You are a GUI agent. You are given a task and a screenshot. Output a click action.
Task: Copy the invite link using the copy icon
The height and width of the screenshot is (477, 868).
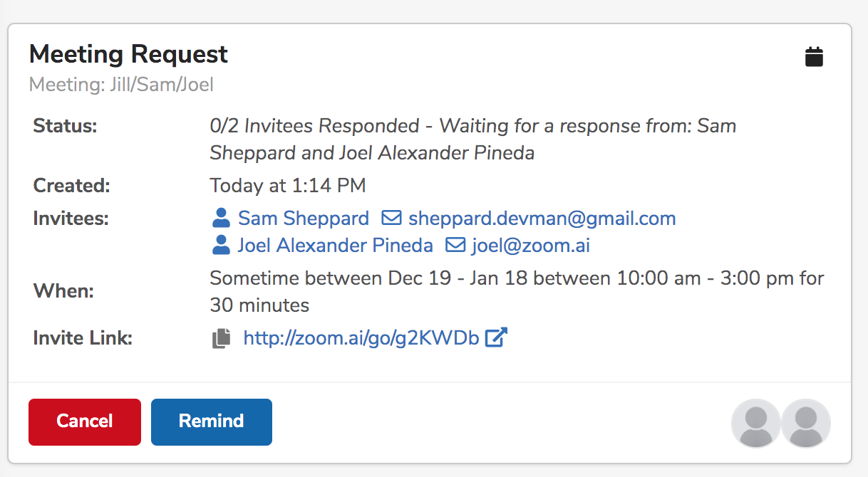click(x=222, y=338)
